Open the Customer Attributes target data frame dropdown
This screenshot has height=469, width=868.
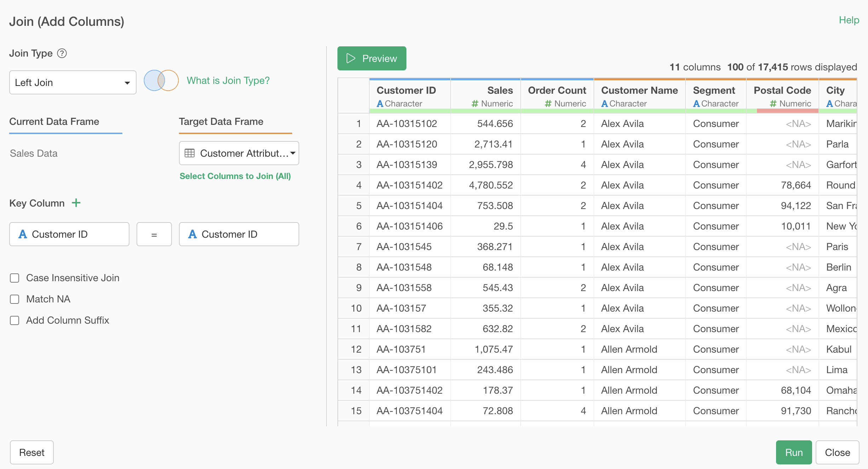pyautogui.click(x=239, y=153)
